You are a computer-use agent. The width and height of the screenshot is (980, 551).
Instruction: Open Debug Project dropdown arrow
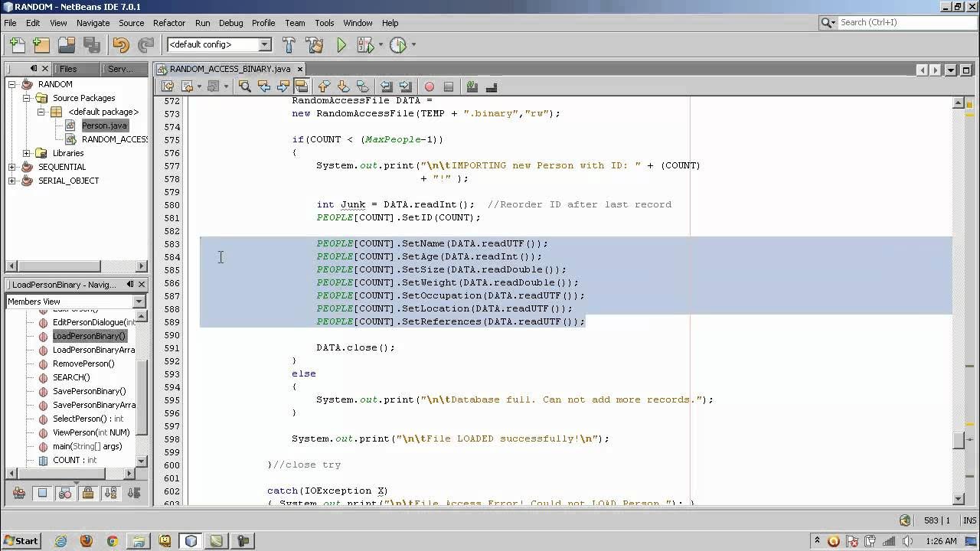[x=381, y=45]
